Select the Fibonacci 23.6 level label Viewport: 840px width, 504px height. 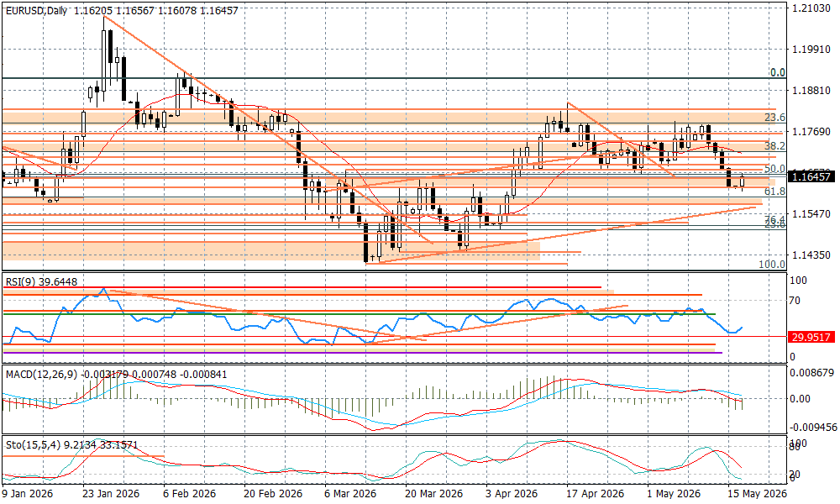tap(774, 118)
